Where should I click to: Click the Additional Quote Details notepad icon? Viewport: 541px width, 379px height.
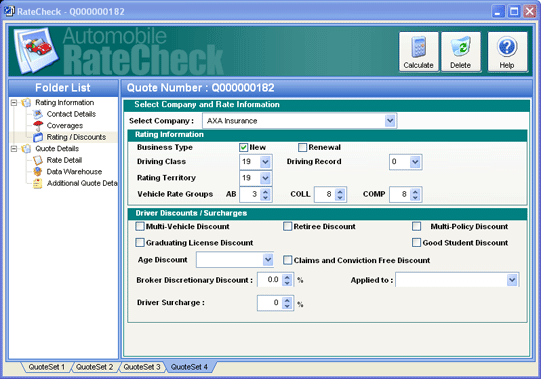38,183
